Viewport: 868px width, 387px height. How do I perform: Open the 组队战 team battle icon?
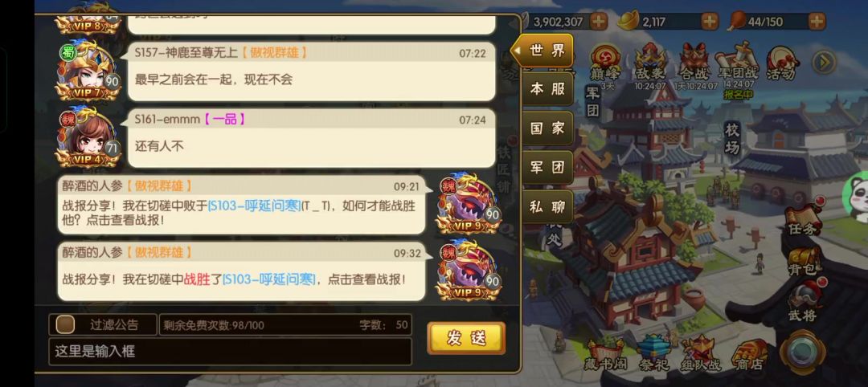tap(701, 354)
